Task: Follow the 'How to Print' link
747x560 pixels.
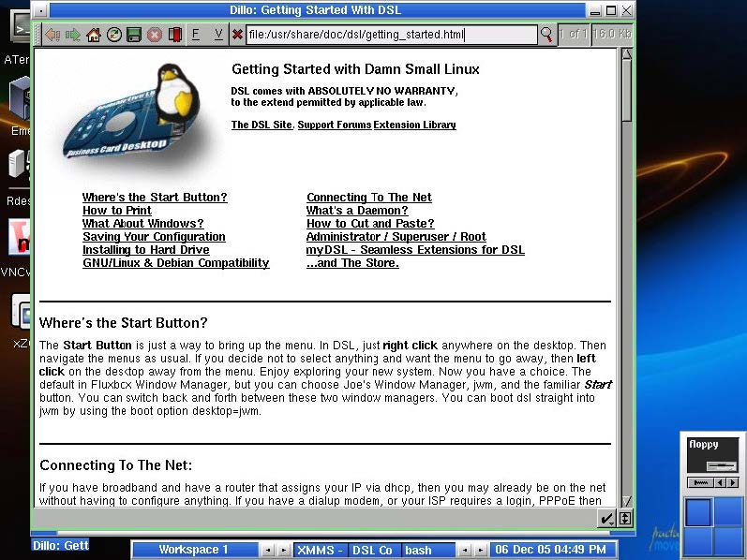Action: tap(116, 211)
